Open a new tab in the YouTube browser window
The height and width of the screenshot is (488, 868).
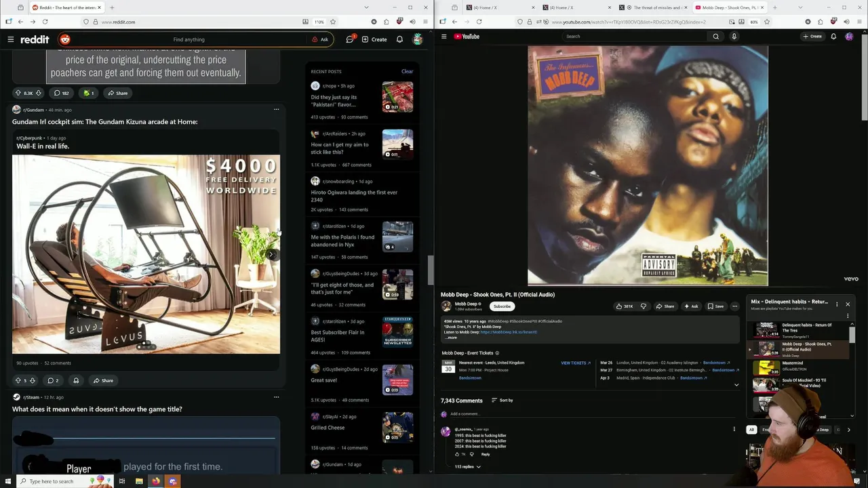(774, 7)
